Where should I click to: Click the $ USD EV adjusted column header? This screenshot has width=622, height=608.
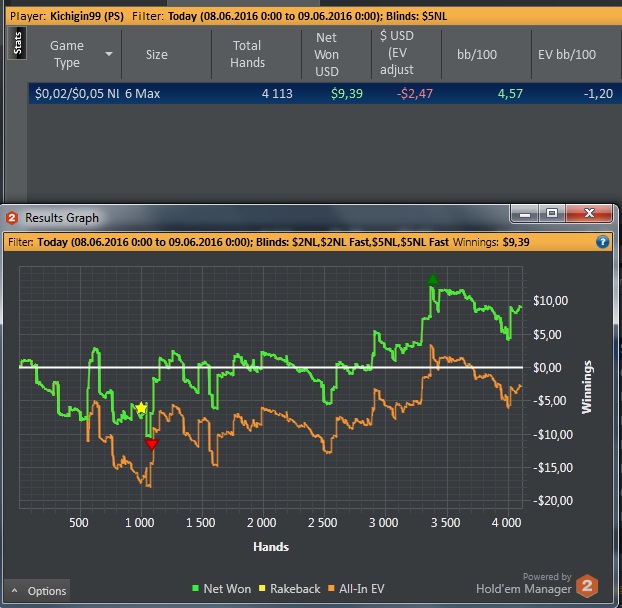click(397, 53)
